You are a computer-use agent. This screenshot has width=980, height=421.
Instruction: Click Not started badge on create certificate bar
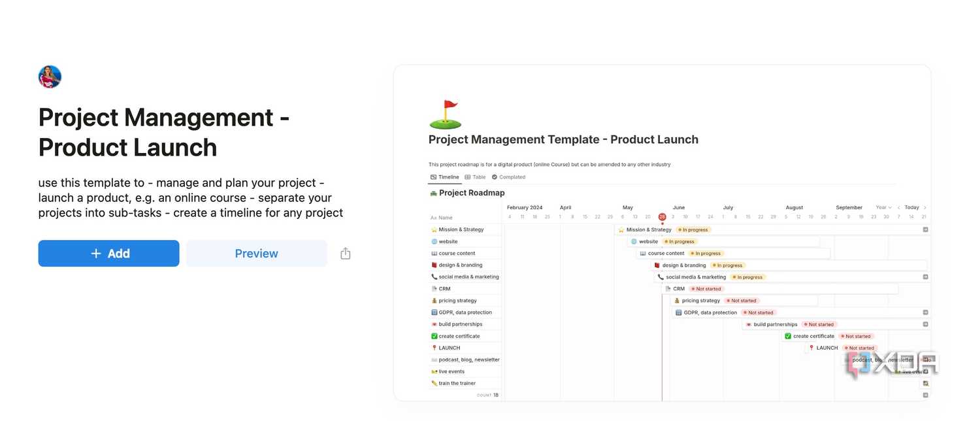click(856, 336)
